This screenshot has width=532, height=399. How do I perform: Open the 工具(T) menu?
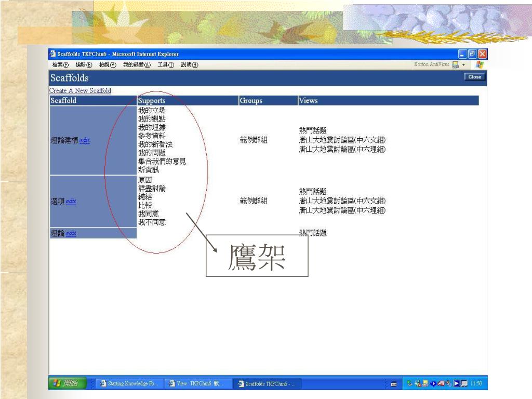[166, 64]
